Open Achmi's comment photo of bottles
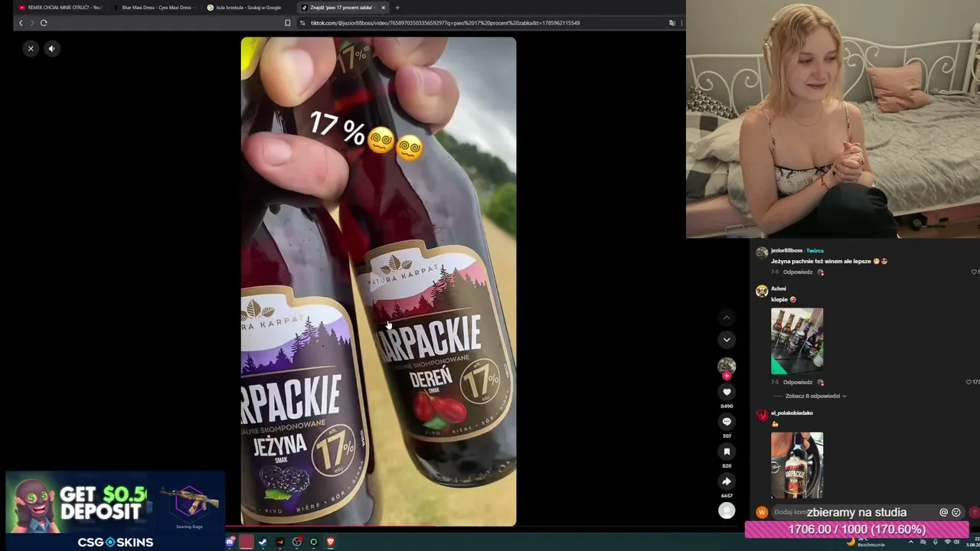This screenshot has width=980, height=551. point(797,341)
